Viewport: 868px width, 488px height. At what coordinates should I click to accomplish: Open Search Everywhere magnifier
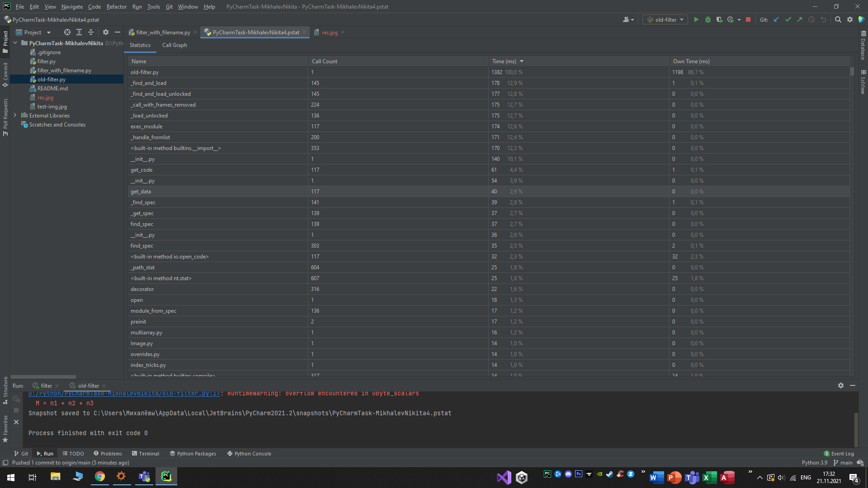pyautogui.click(x=838, y=19)
